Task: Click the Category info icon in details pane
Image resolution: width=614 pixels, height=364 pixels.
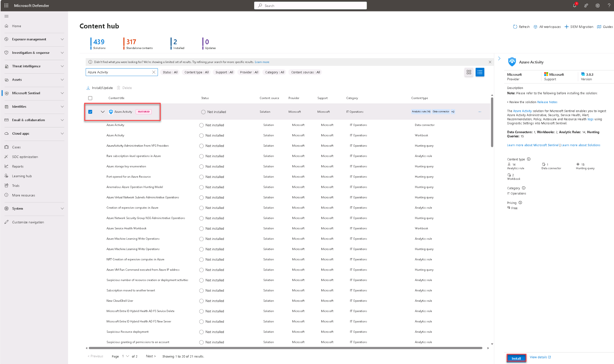Action: point(524,188)
